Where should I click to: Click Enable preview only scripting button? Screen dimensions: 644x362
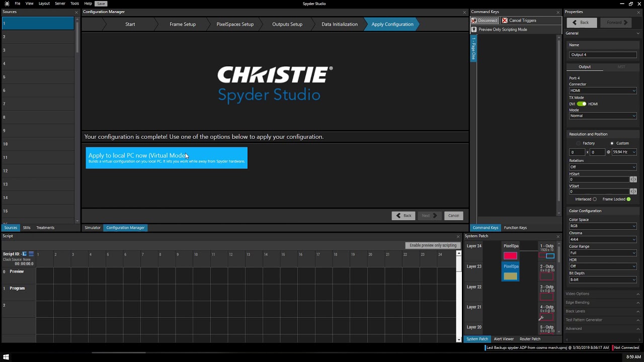click(x=433, y=245)
